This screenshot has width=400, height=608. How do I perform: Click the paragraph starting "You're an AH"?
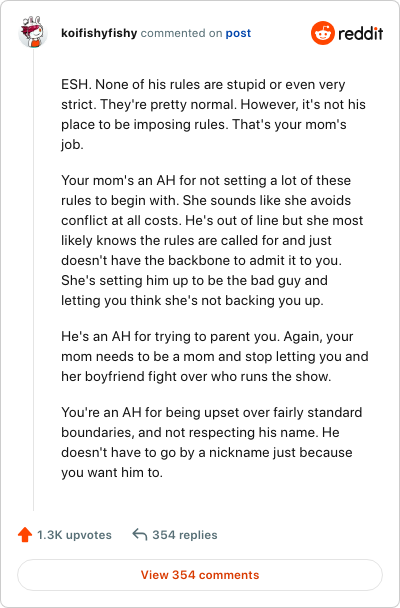tap(212, 442)
